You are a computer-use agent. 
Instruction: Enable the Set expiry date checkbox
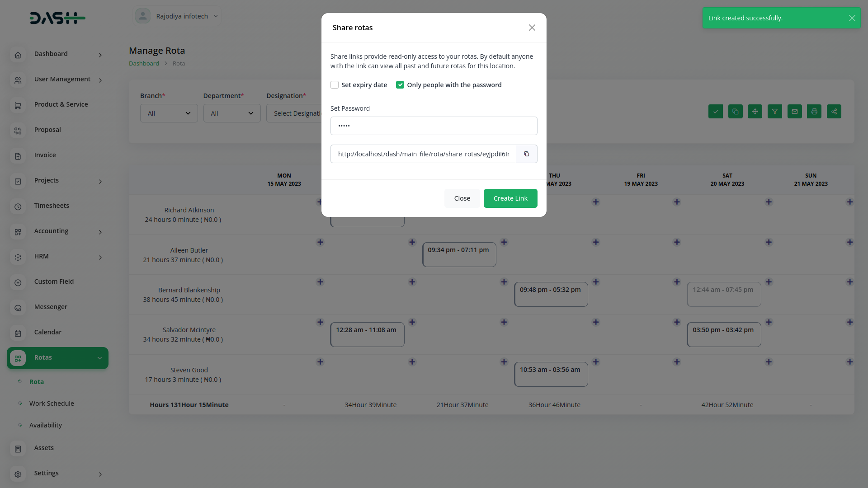pos(335,85)
